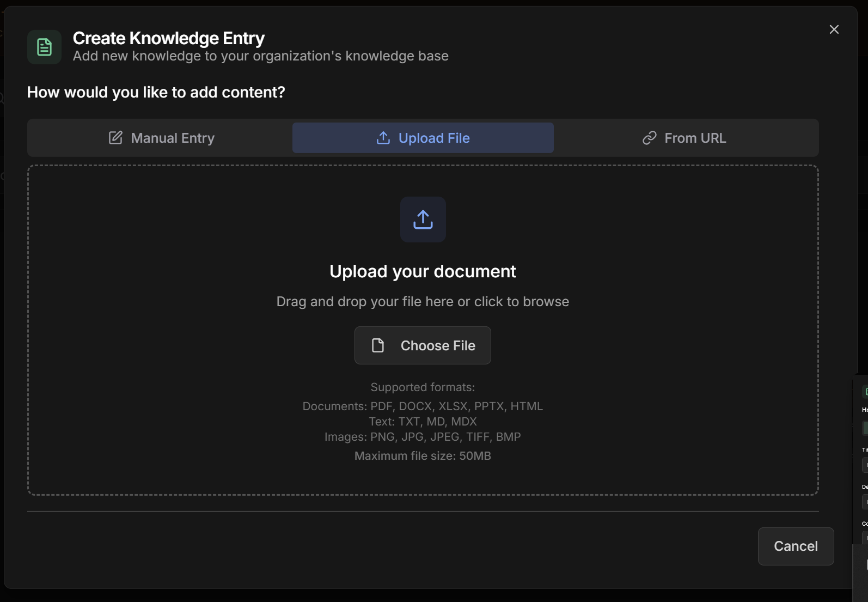Cancel the Create Knowledge Entry dialog
This screenshot has height=602, width=868.
[796, 546]
